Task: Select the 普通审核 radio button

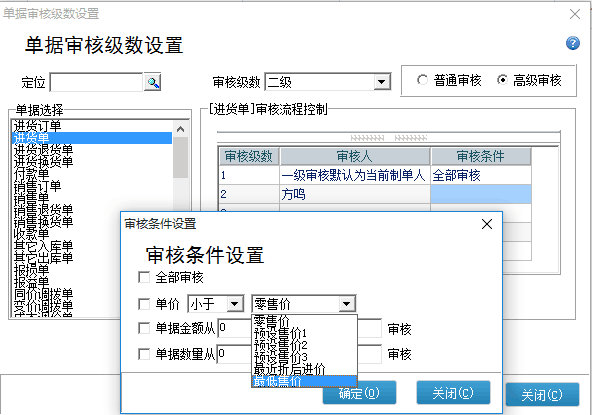Action: (422, 80)
